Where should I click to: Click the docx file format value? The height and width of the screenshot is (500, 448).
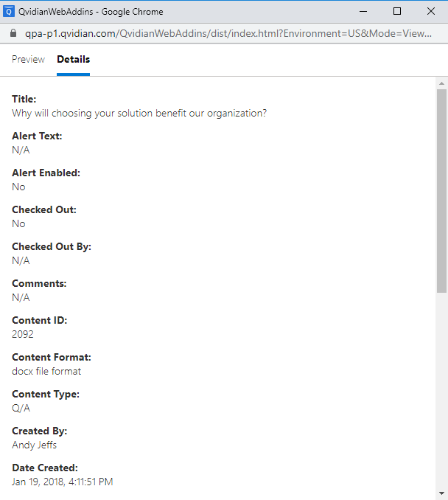coord(46,371)
